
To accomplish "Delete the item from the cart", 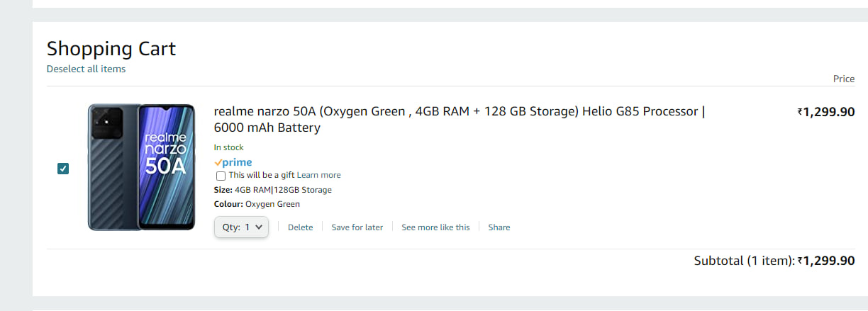I will 300,227.
